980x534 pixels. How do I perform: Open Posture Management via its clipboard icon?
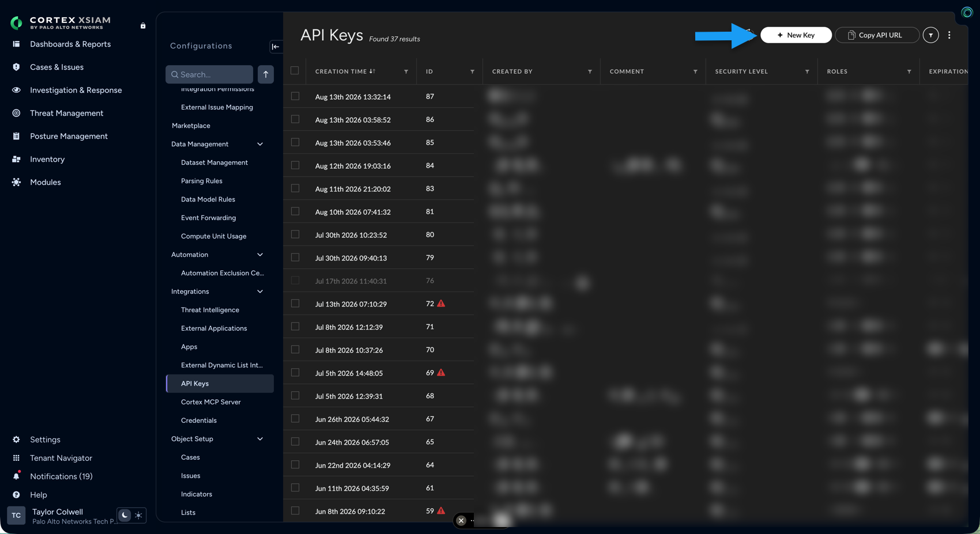point(16,136)
